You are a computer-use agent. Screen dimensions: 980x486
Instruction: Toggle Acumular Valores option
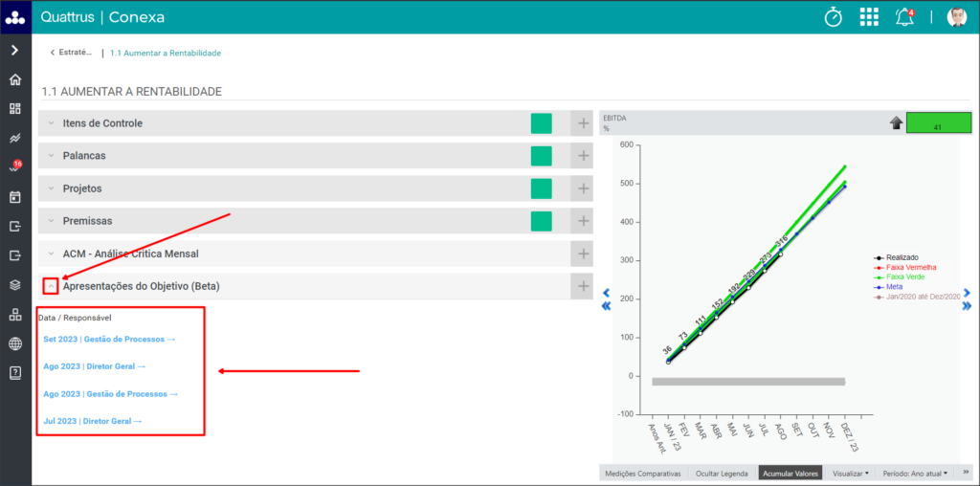coord(791,474)
